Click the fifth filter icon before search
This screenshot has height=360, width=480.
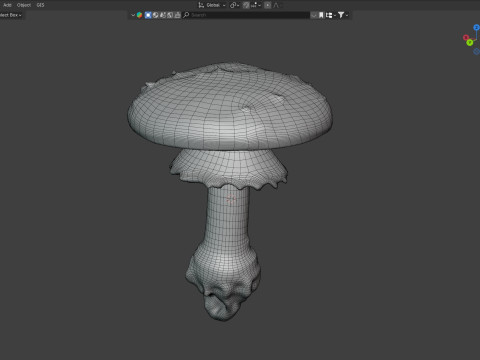[177, 15]
